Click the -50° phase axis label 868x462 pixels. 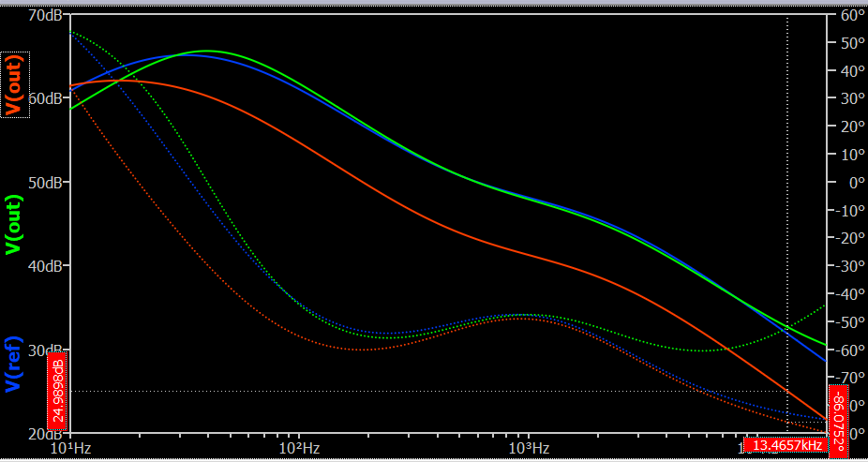point(848,321)
